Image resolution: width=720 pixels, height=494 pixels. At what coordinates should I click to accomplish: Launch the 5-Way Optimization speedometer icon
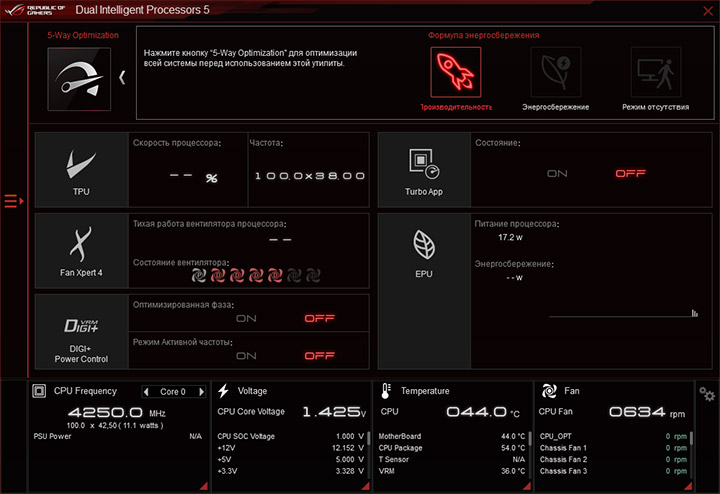(79, 79)
